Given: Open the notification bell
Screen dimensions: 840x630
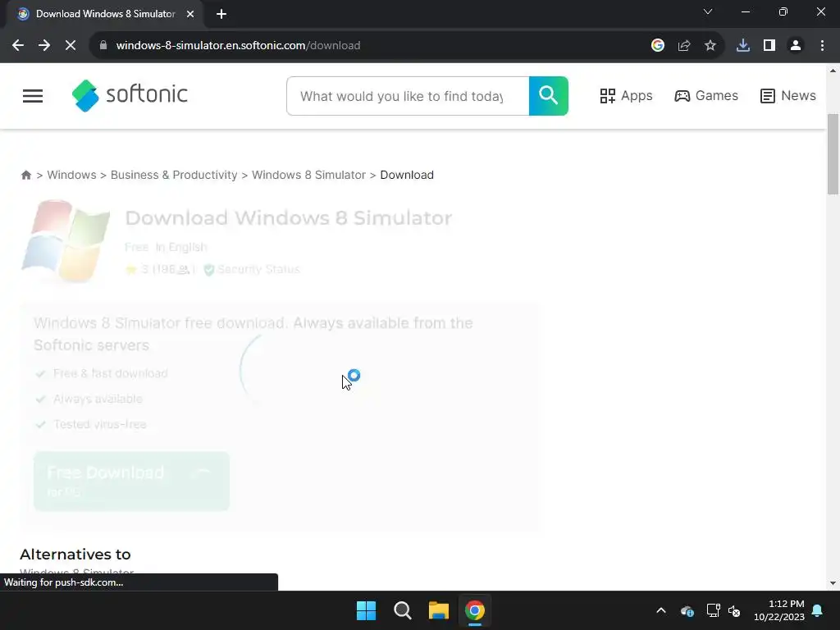Looking at the screenshot, I should pyautogui.click(x=818, y=610).
